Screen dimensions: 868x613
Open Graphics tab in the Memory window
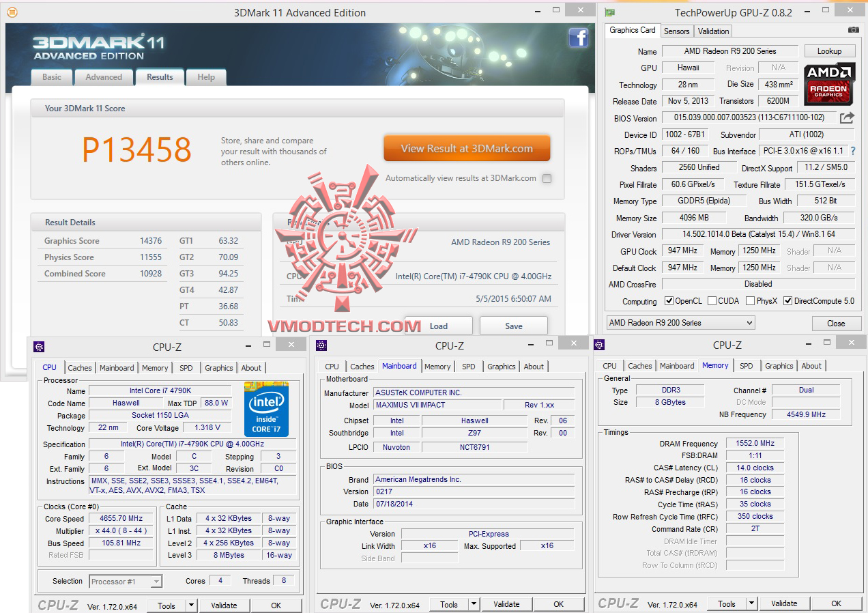pos(779,366)
